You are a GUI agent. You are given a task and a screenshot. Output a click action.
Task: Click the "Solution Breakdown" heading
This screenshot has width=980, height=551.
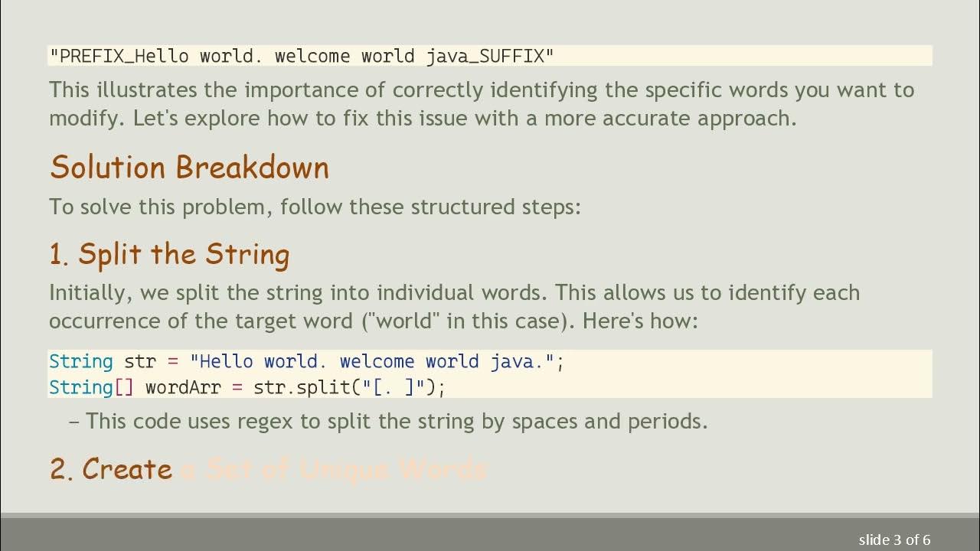189,168
